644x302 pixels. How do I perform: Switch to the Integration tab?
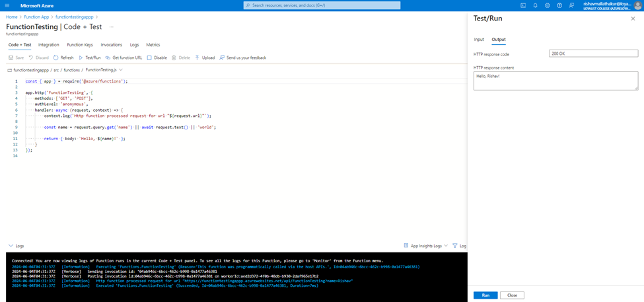click(x=48, y=45)
